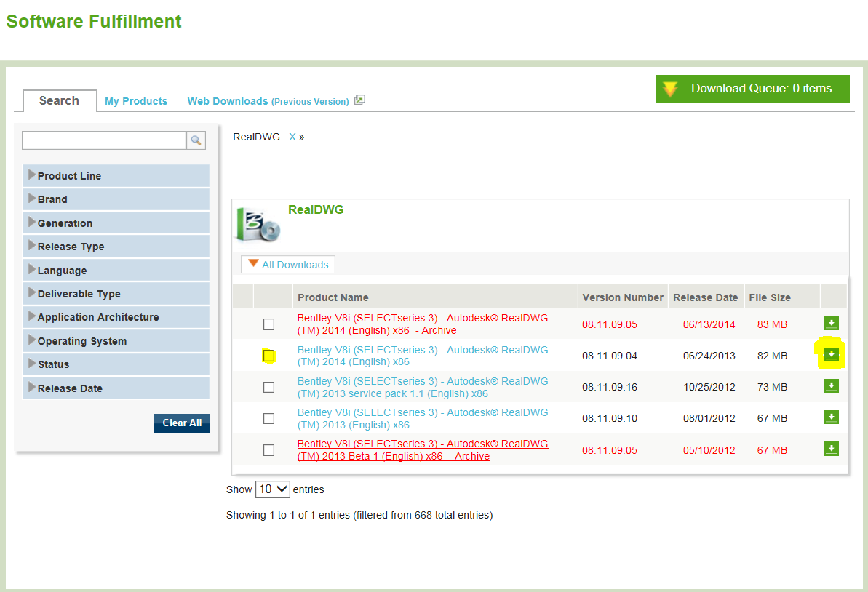This screenshot has height=592, width=868.
Task: Click download icon for version 08.11.09.16 row
Action: coord(831,386)
